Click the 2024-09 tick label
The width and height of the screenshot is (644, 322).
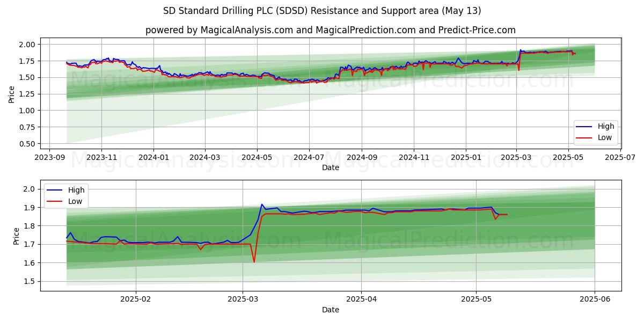coord(361,158)
